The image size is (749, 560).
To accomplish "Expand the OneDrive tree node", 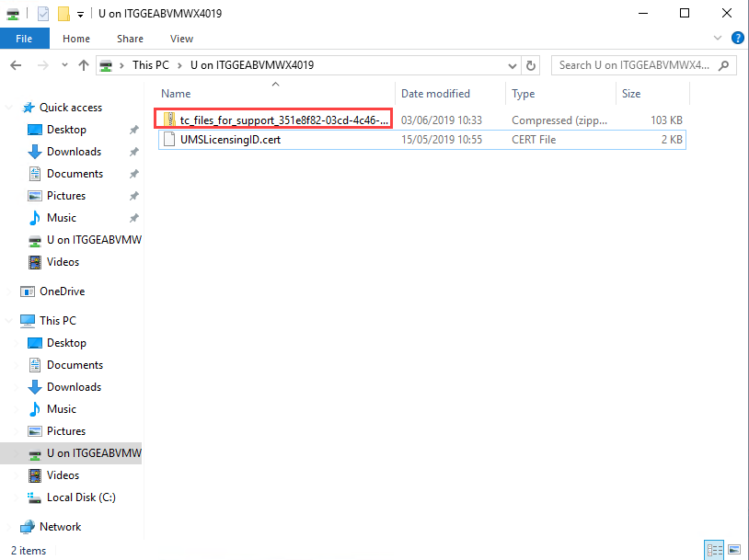I will [11, 291].
